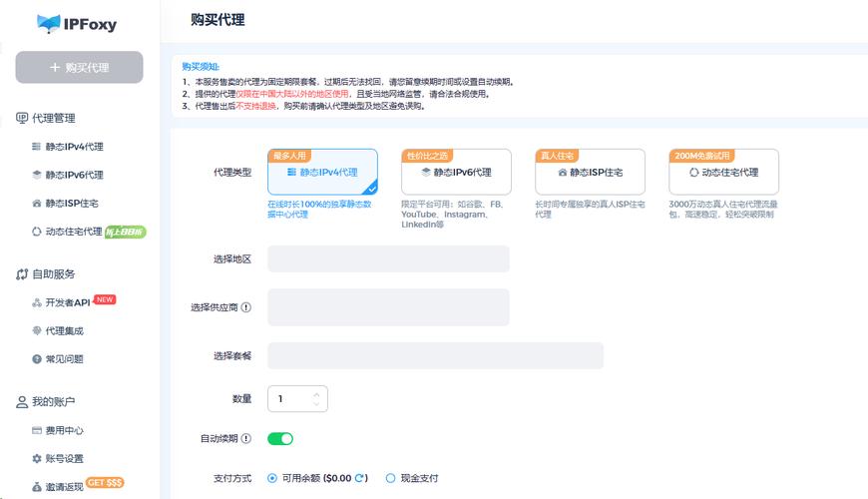Click the 购买代理 page title

tap(217, 20)
